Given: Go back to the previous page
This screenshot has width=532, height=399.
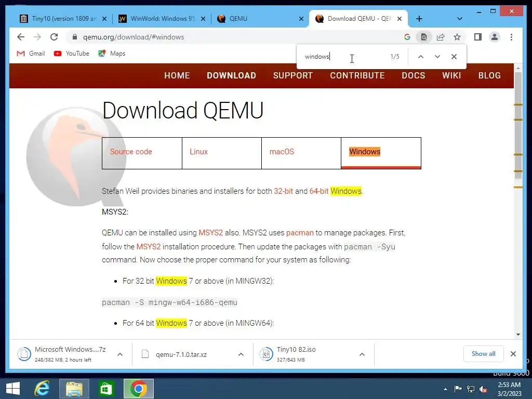Looking at the screenshot, I should pyautogui.click(x=21, y=37).
